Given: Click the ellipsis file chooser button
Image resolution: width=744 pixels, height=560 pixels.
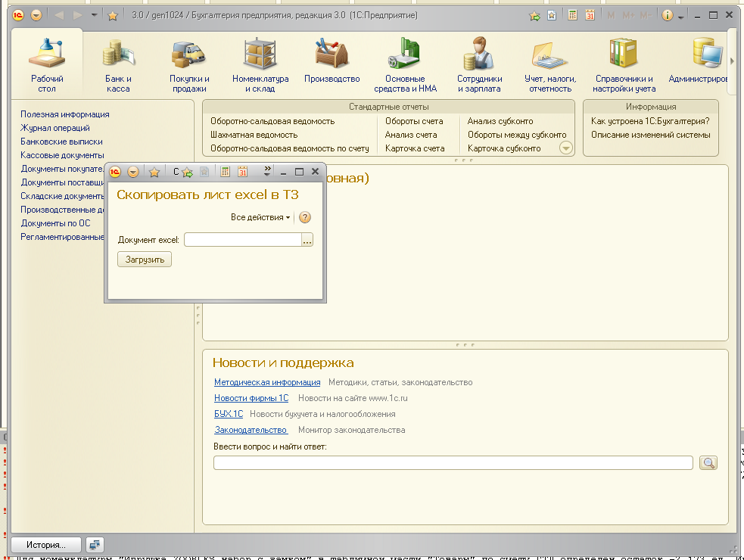Looking at the screenshot, I should pyautogui.click(x=307, y=240).
